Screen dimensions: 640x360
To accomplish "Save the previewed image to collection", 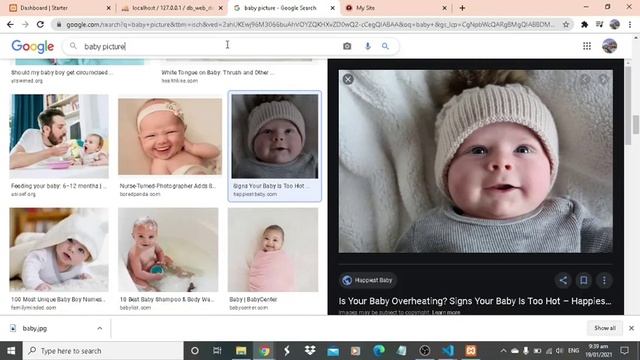I will tap(584, 280).
